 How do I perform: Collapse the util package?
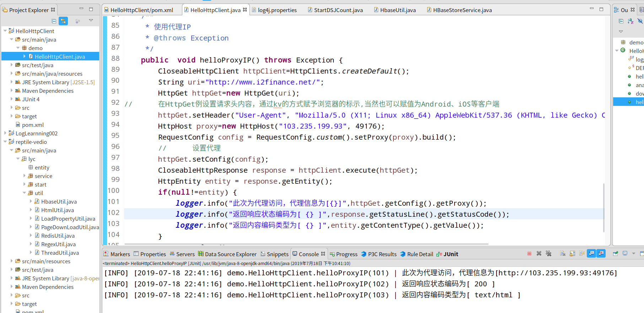click(24, 193)
